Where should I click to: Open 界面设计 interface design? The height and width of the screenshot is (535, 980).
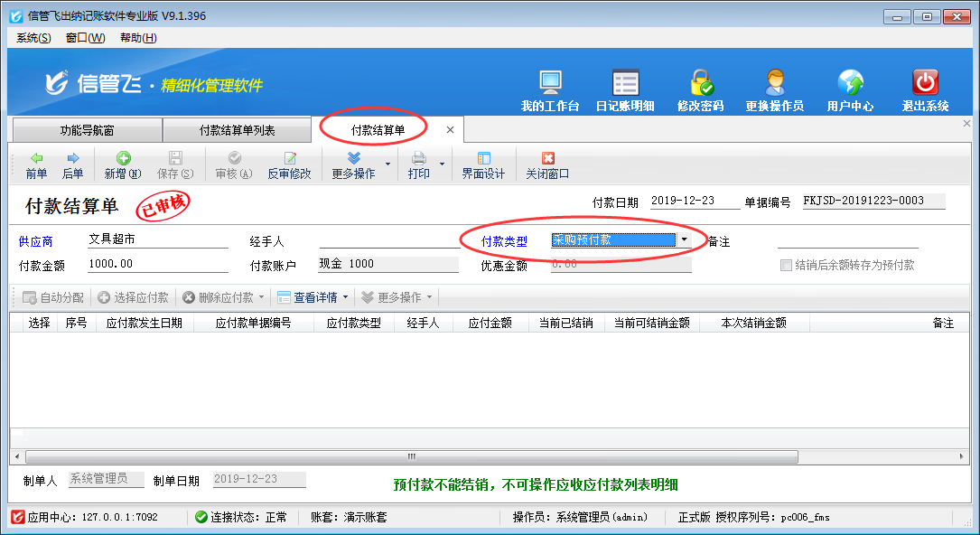(x=483, y=165)
